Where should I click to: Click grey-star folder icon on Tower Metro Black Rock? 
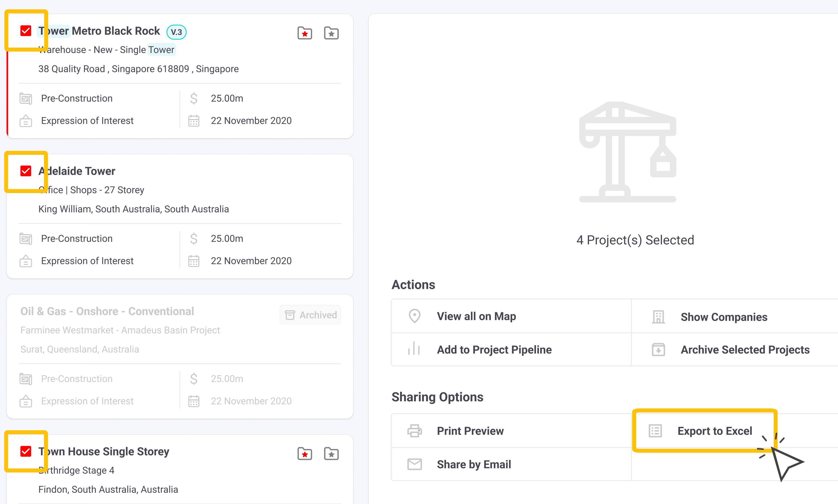(x=331, y=33)
